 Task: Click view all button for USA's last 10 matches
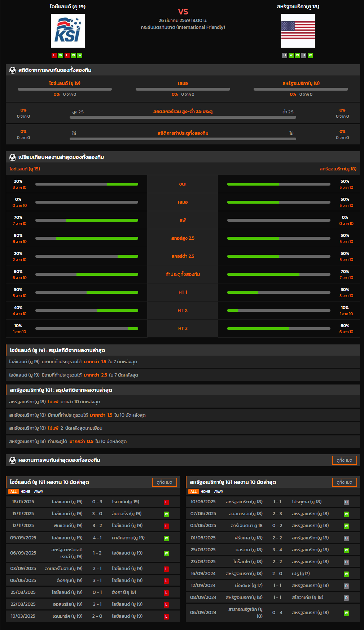tap(344, 482)
